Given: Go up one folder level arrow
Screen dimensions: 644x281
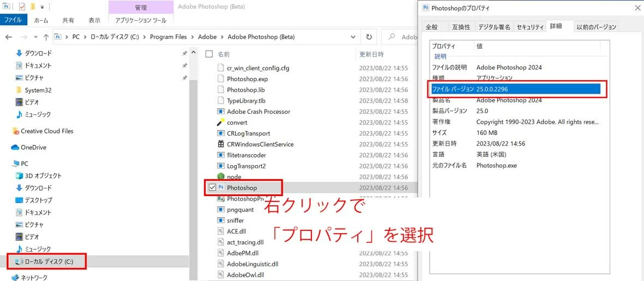Looking at the screenshot, I should 46,37.
